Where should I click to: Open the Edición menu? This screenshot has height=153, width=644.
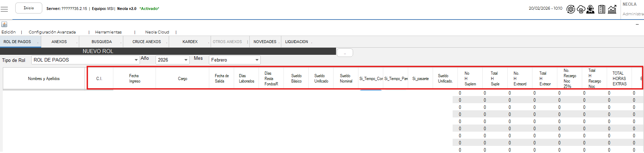click(x=9, y=32)
